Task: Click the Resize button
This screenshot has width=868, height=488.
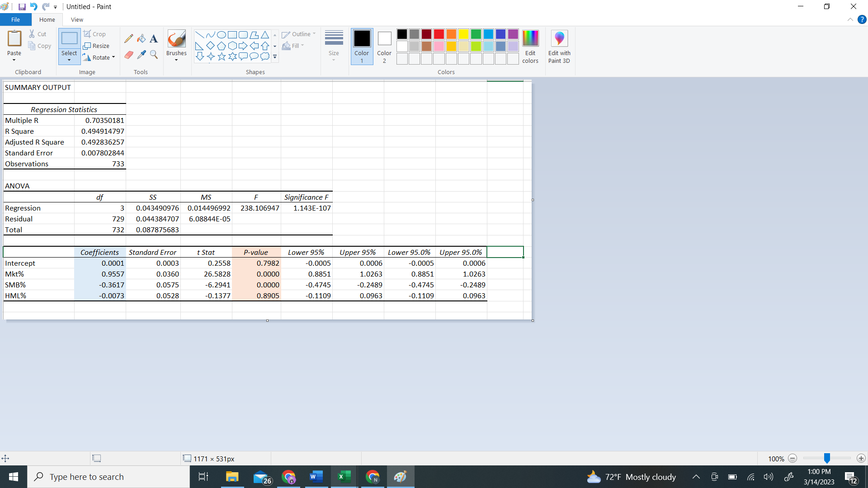Action: click(96, 46)
